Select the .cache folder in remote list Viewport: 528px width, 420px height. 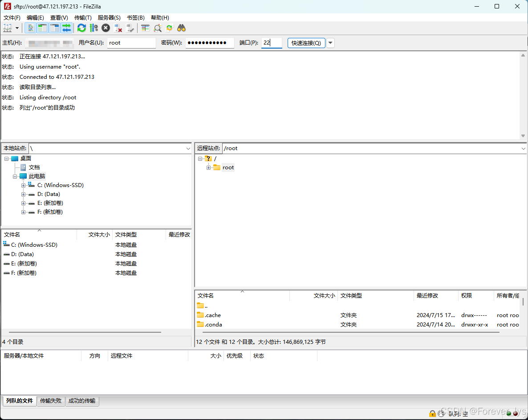(x=212, y=315)
